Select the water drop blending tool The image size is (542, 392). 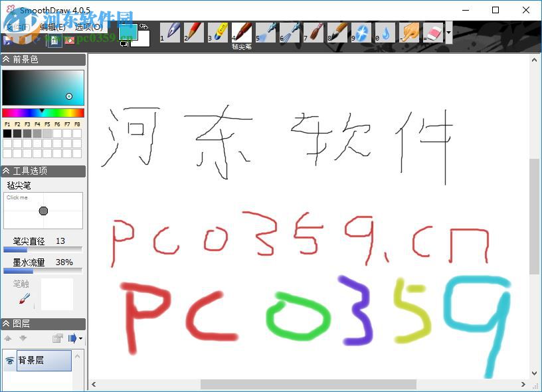point(387,31)
